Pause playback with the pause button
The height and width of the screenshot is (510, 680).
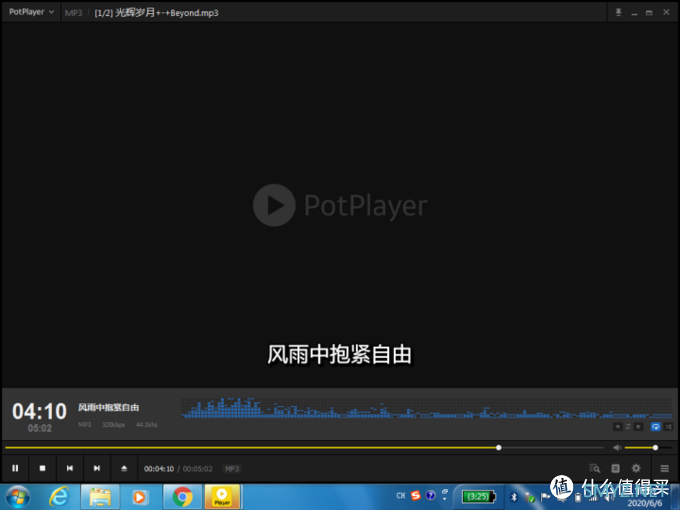click(x=15, y=468)
